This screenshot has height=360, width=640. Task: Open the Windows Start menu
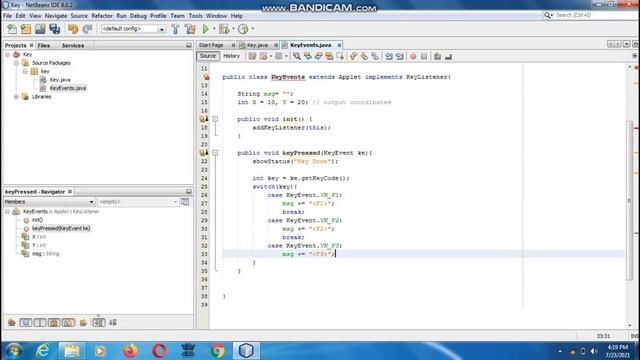click(13, 351)
